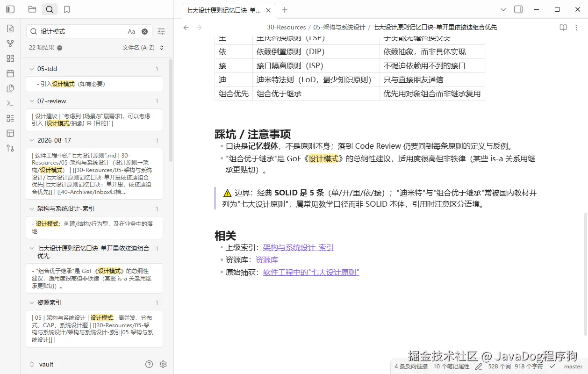Viewport: 588px width, 374px height.
Task: Click the info dot beside 22 项结果
Action: coord(59,48)
